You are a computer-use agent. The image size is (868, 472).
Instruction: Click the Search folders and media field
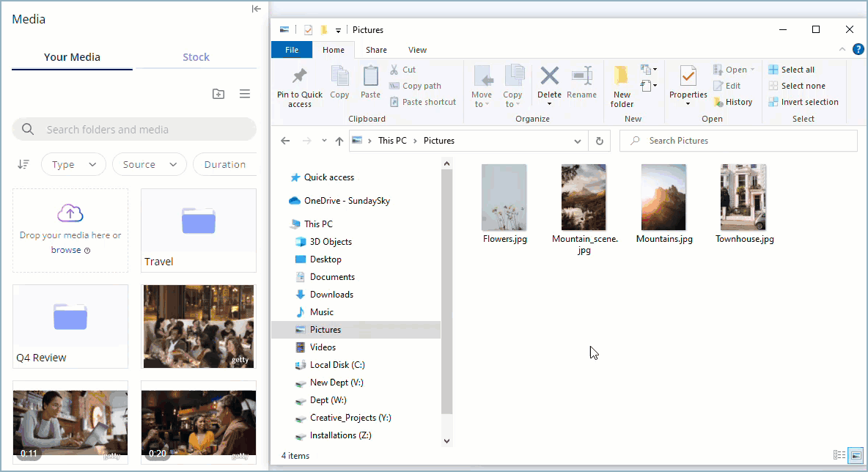click(134, 130)
